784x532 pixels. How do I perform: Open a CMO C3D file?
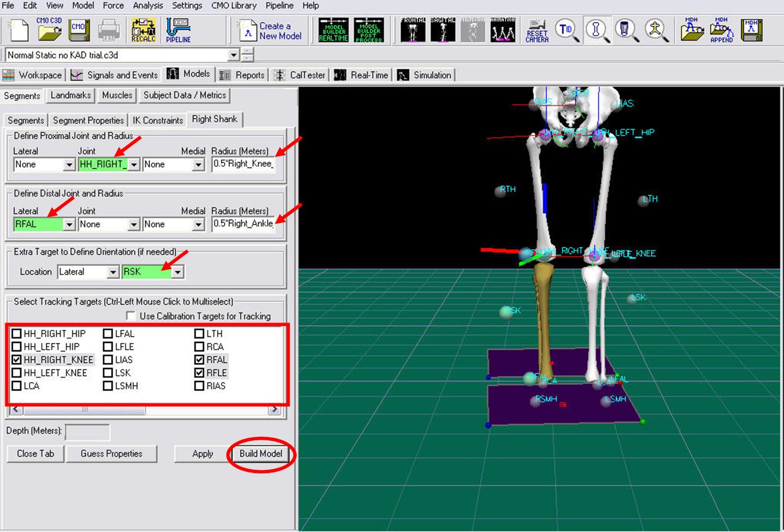[49, 29]
